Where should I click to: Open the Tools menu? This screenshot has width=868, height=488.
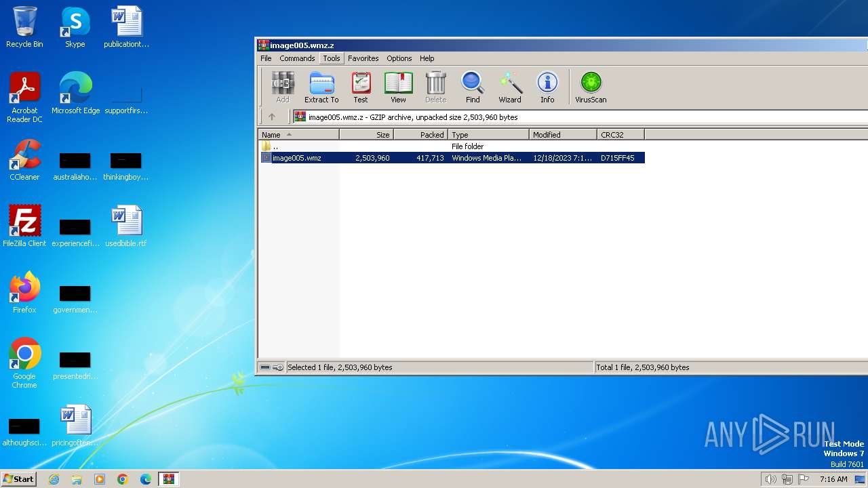[332, 58]
